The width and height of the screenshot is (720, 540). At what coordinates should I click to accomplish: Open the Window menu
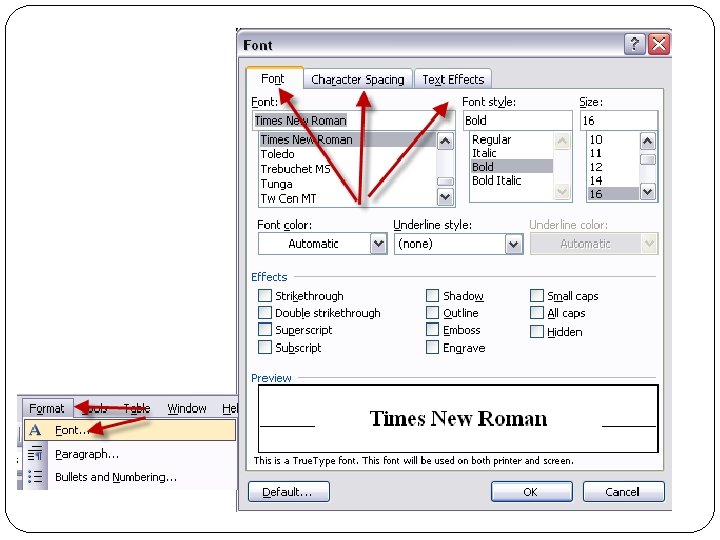coord(187,408)
